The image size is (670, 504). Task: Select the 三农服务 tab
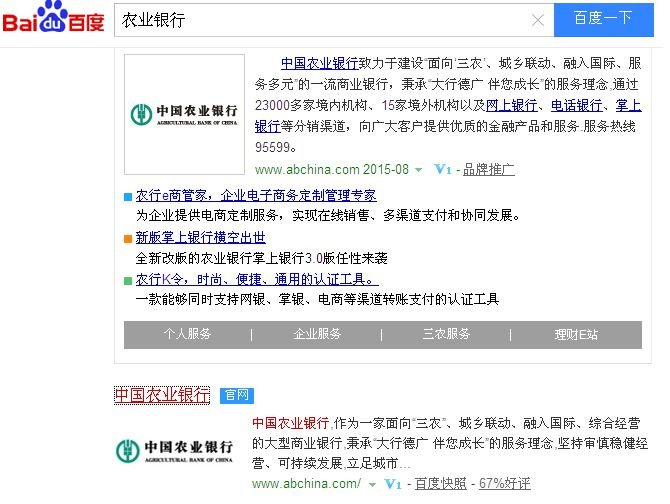click(446, 334)
